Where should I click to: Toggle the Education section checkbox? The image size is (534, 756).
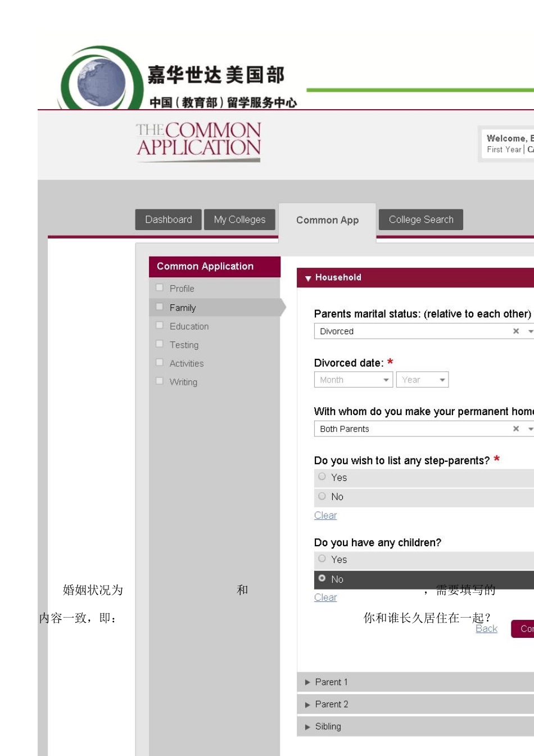tap(160, 326)
